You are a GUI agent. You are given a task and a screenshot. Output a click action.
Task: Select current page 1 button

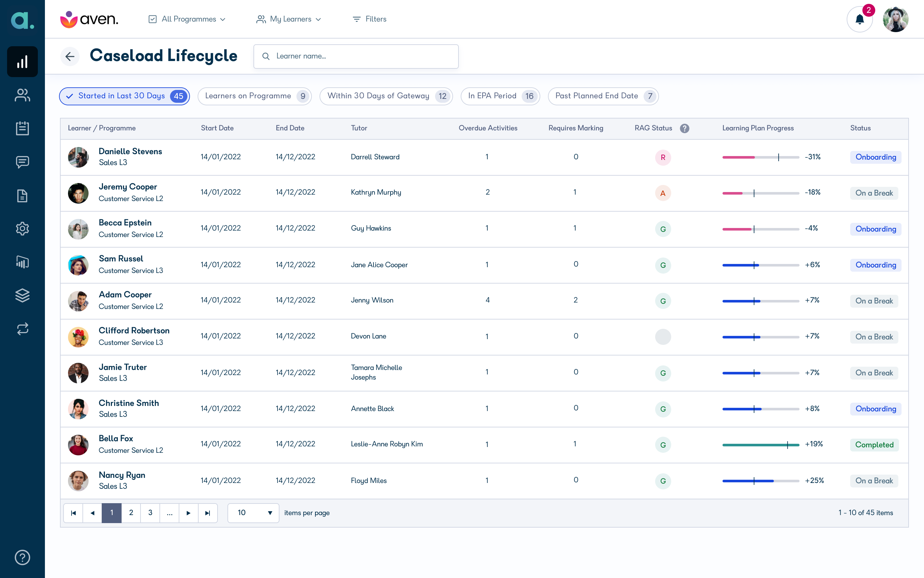pos(112,512)
